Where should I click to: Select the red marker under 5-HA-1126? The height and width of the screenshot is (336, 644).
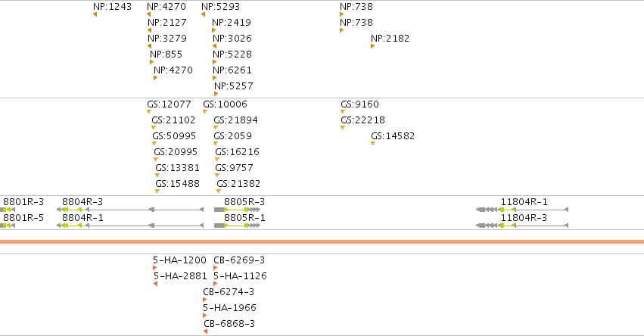tap(215, 284)
